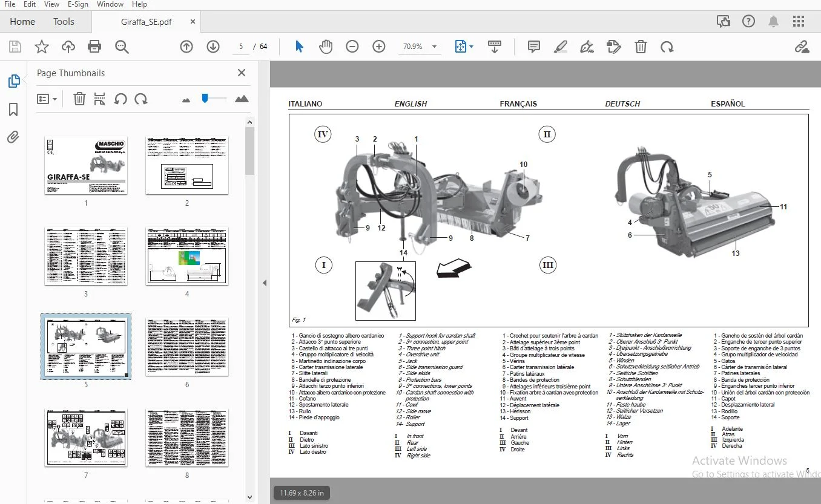821x504 pixels.
Task: Print the document using the printer icon
Action: 94,47
